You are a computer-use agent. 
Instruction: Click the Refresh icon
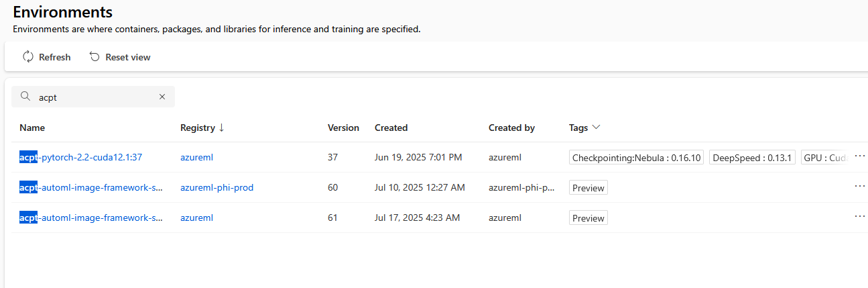click(28, 57)
